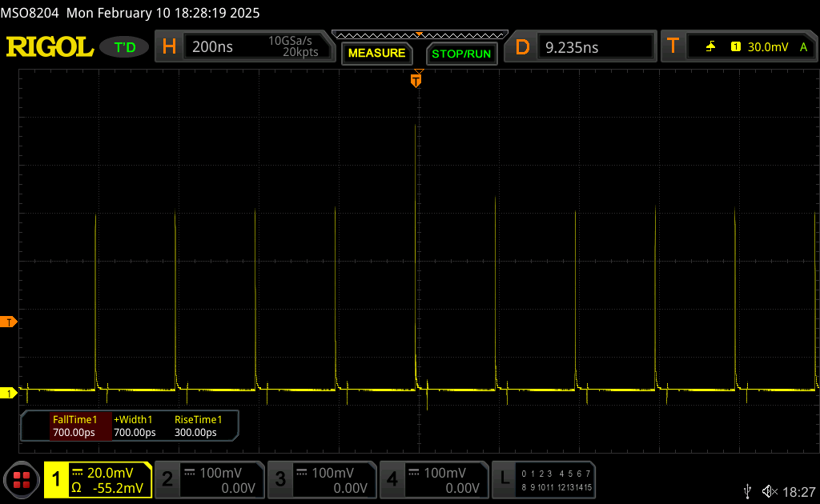Image resolution: width=820 pixels, height=504 pixels.
Task: Click the T'D trigger status badge
Action: pos(125,47)
